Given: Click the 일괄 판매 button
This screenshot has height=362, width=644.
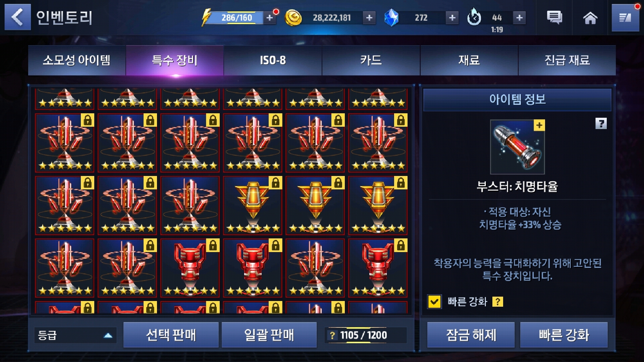Looking at the screenshot, I should coord(269,335).
